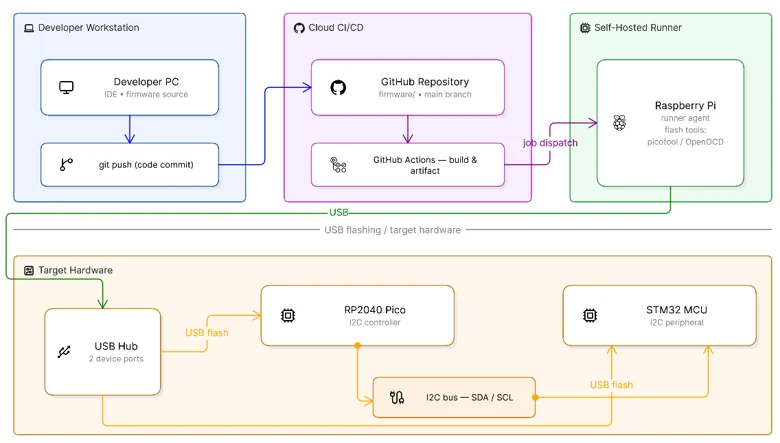Image resolution: width=780 pixels, height=443 pixels.
Task: Click 'firmware/ • main branch' subtitle
Action: [x=425, y=94]
